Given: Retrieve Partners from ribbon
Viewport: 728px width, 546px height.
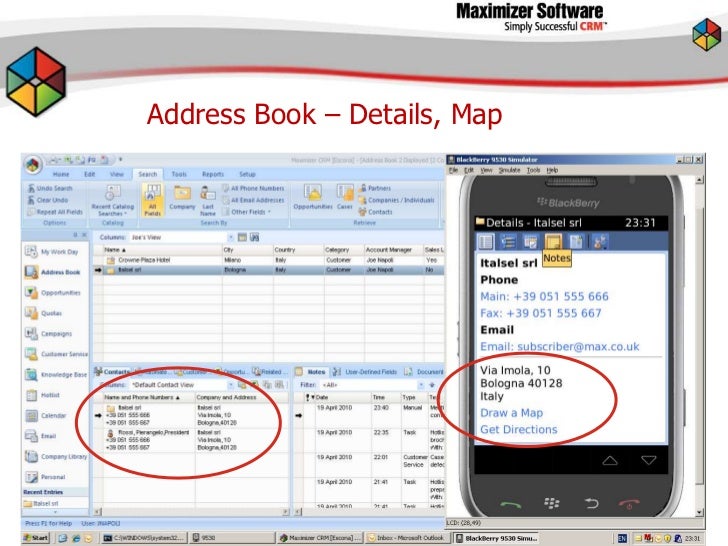Looking at the screenshot, I should (375, 188).
